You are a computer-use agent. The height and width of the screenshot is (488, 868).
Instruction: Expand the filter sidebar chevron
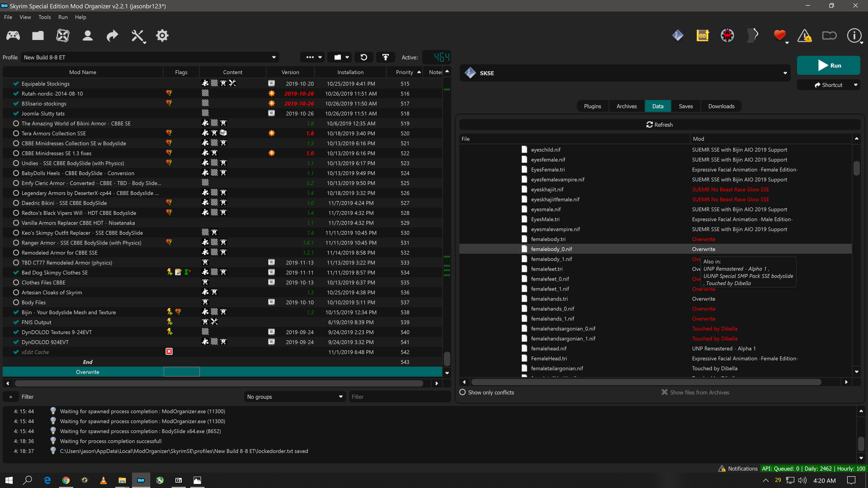(10, 397)
